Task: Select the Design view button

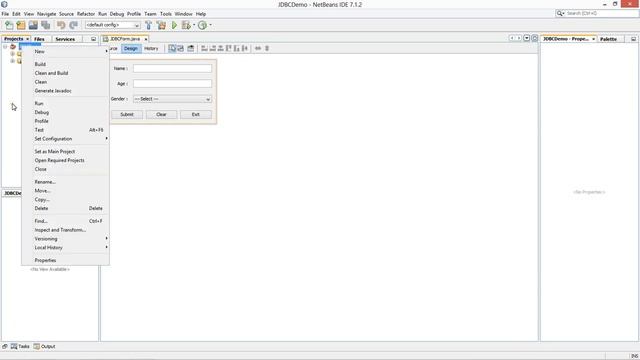Action: tap(131, 49)
